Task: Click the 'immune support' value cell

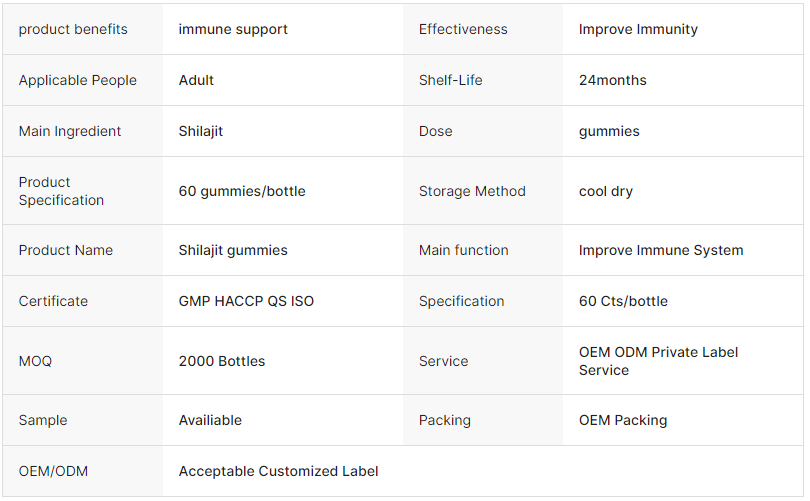Action: [233, 29]
